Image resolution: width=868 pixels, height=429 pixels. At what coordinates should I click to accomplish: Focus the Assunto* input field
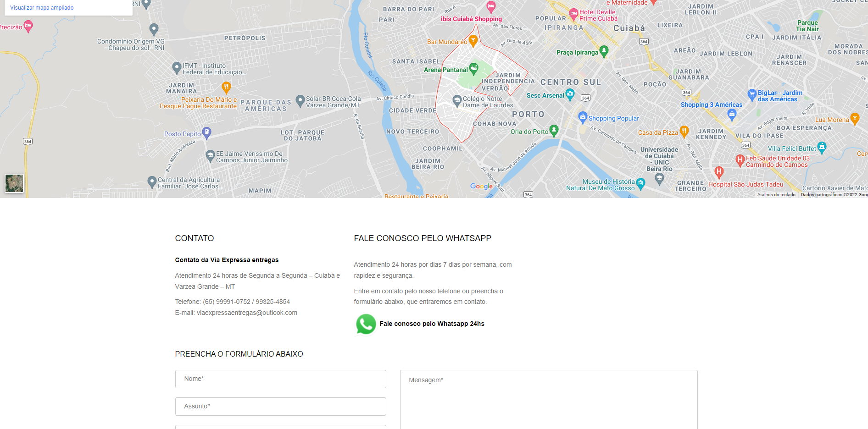coord(280,407)
